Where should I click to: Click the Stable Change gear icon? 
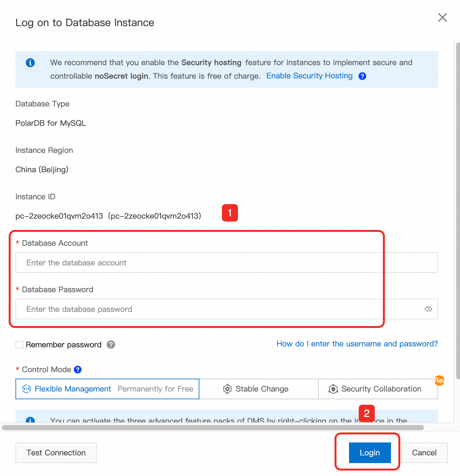[227, 389]
